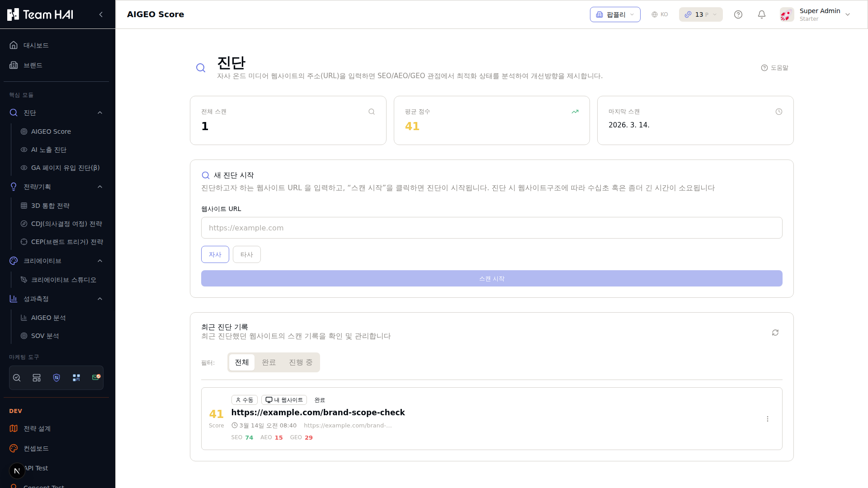Click the help question-mark icon in header
Image resolution: width=868 pixels, height=488 pixels.
pyautogui.click(x=738, y=14)
